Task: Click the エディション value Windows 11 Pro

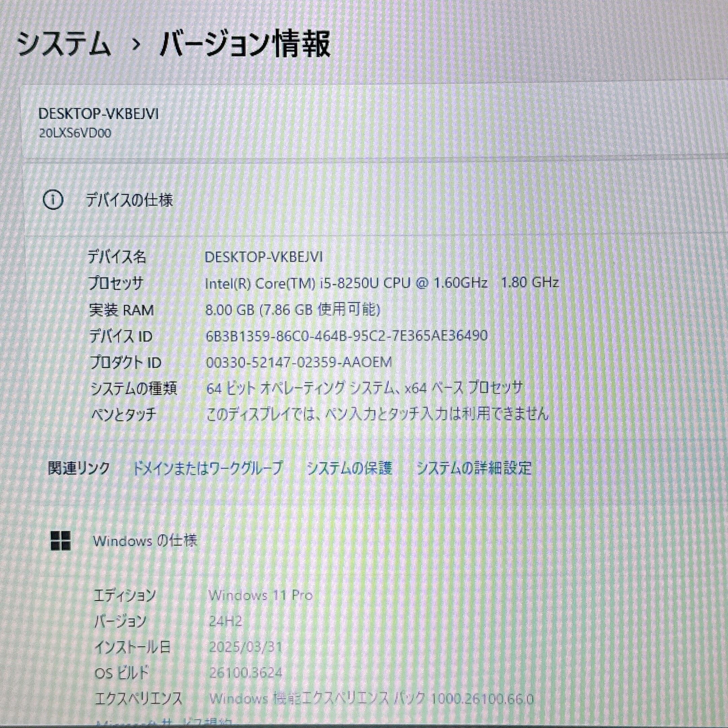Action: (x=261, y=595)
